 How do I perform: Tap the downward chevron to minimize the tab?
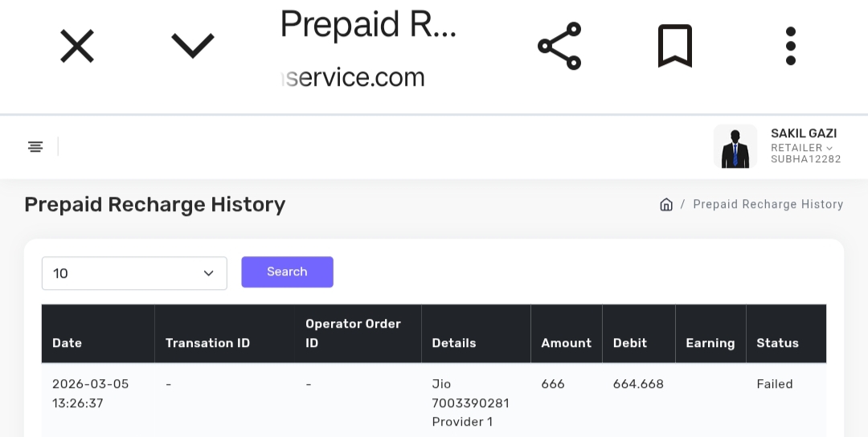[x=193, y=46]
